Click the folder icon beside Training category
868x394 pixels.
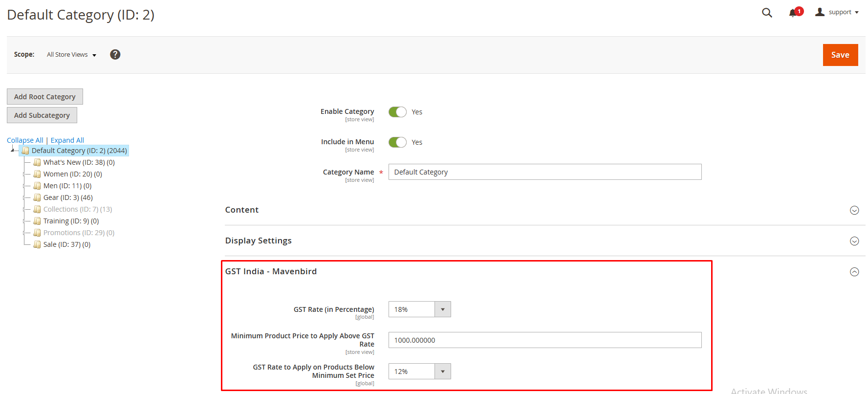click(37, 221)
